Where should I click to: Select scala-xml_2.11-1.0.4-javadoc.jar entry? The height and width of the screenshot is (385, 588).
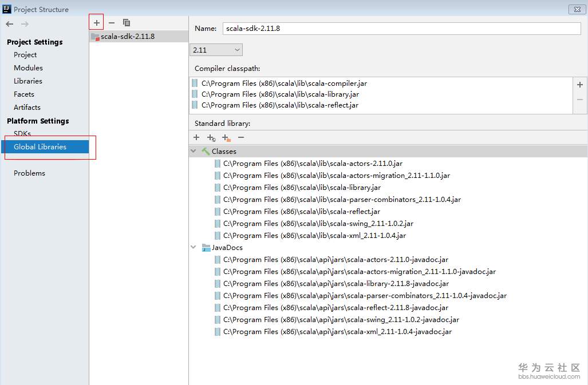(x=337, y=331)
